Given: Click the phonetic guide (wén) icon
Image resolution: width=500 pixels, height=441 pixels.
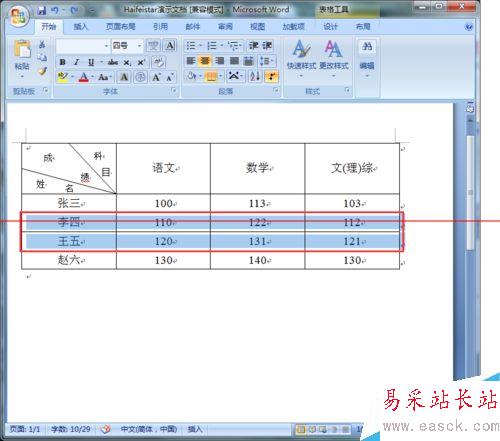Looking at the screenshot, I should (153, 45).
